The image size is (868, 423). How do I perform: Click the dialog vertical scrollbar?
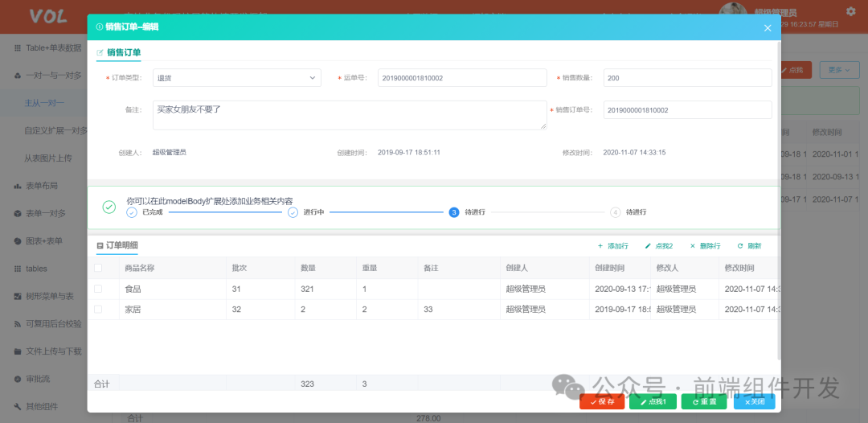click(x=779, y=199)
